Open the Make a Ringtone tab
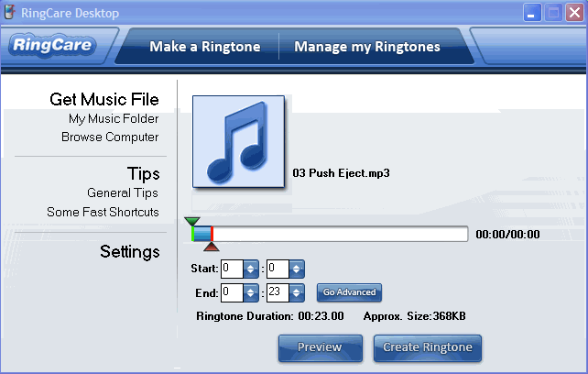The height and width of the screenshot is (374, 588). coord(205,47)
